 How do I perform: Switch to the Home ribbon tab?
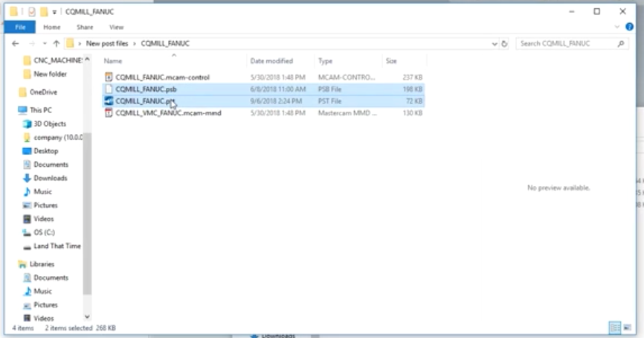tap(52, 27)
